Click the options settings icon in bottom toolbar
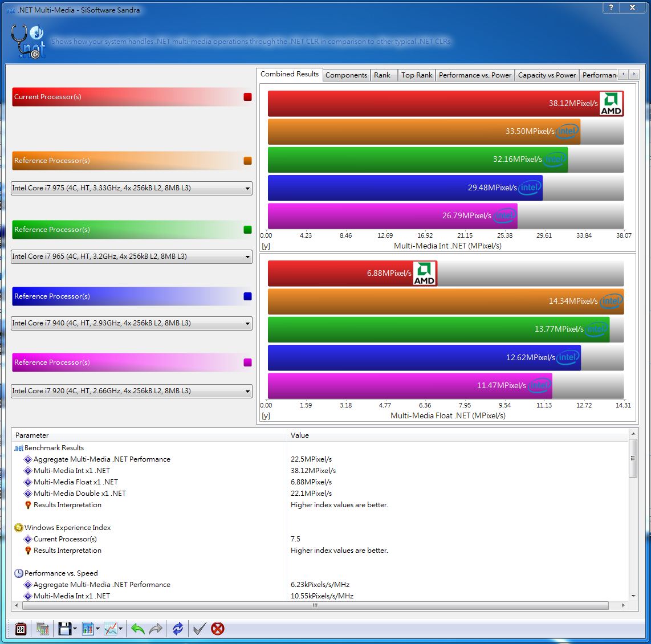651x644 pixels. pyautogui.click(x=21, y=629)
